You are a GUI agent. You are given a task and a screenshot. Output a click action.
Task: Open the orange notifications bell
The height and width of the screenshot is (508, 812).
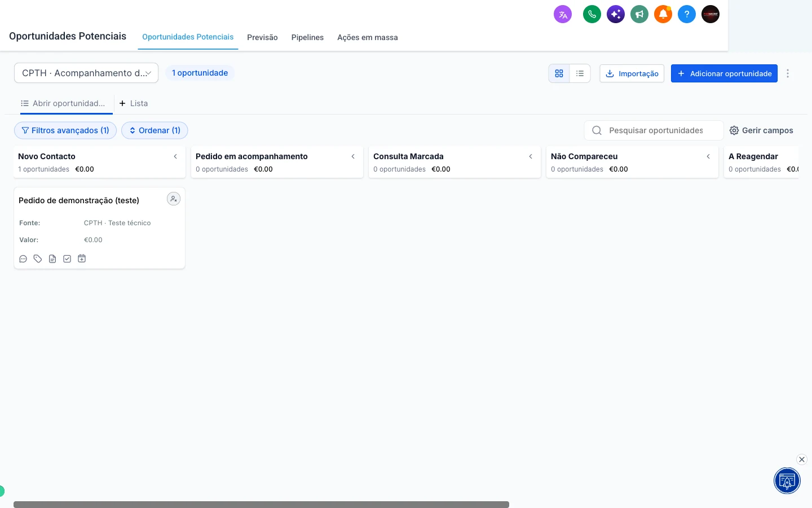click(663, 15)
